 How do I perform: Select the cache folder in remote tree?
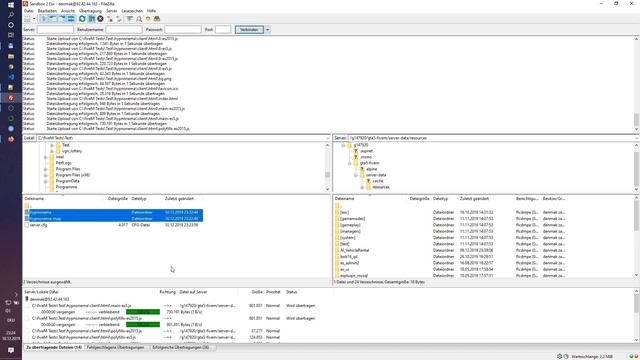[378, 181]
